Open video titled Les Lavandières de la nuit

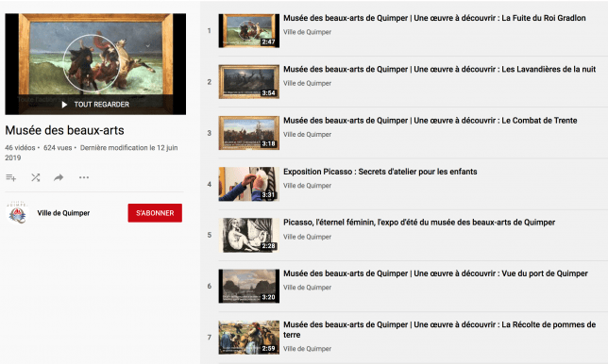pos(439,69)
